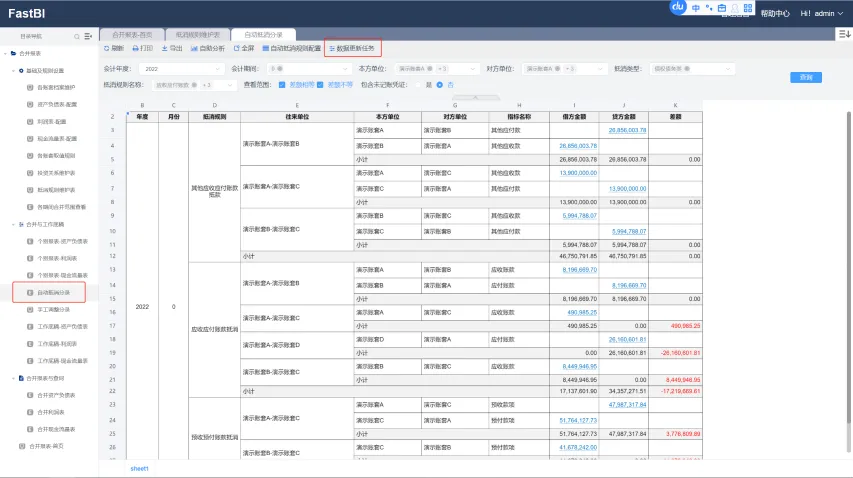
Task: Open the 自动抵消规则配置 toolbar item
Action: coord(292,48)
